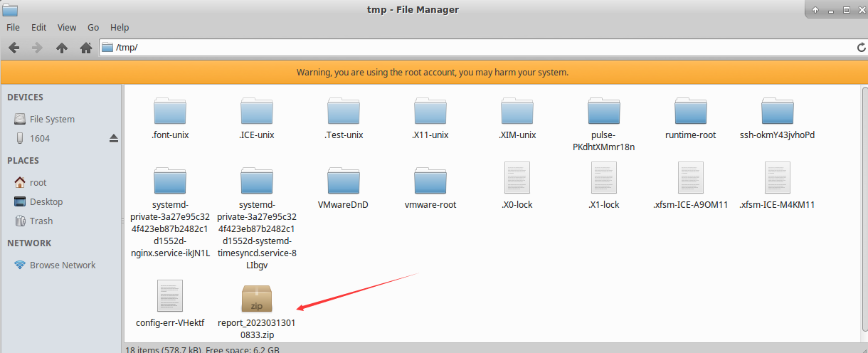The image size is (868, 353).
Task: Open the home folder icon in toolbar
Action: click(x=86, y=48)
